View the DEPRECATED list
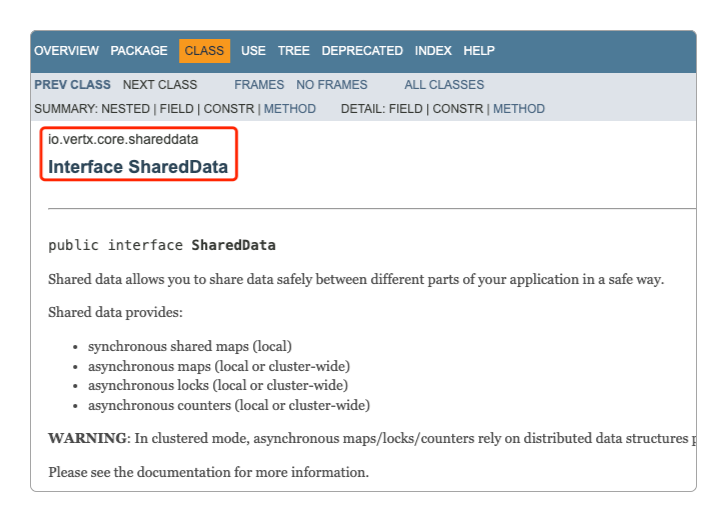Image resolution: width=727 pixels, height=522 pixels. click(362, 51)
